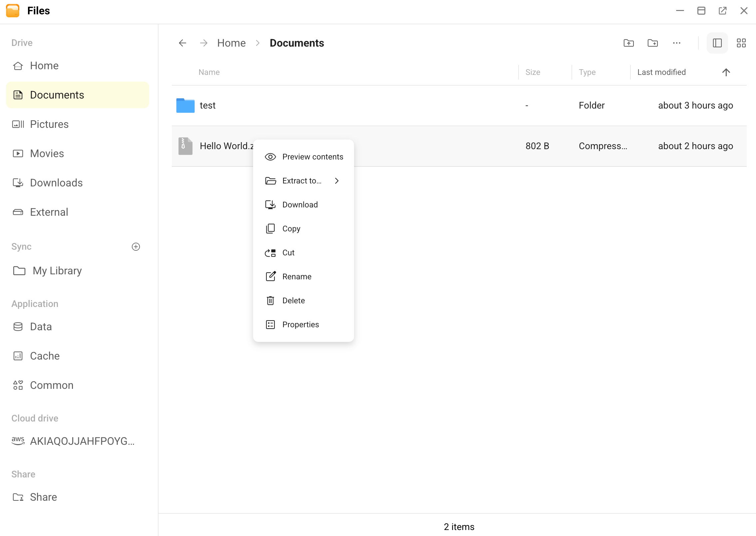The width and height of the screenshot is (756, 536).
Task: Navigate back with the left arrow
Action: pos(183,43)
